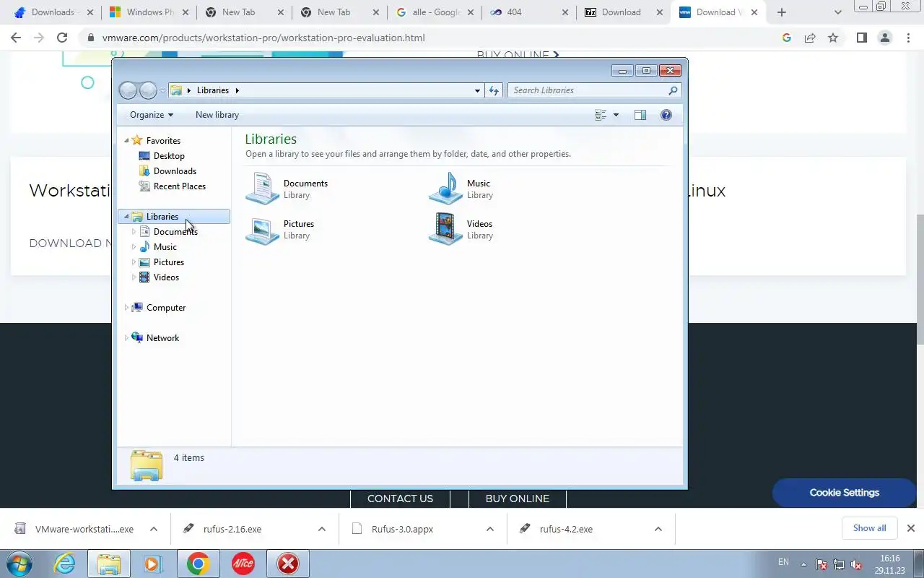The height and width of the screenshot is (578, 924).
Task: Open options for Rufus-3.0.appx download
Action: (x=490, y=529)
